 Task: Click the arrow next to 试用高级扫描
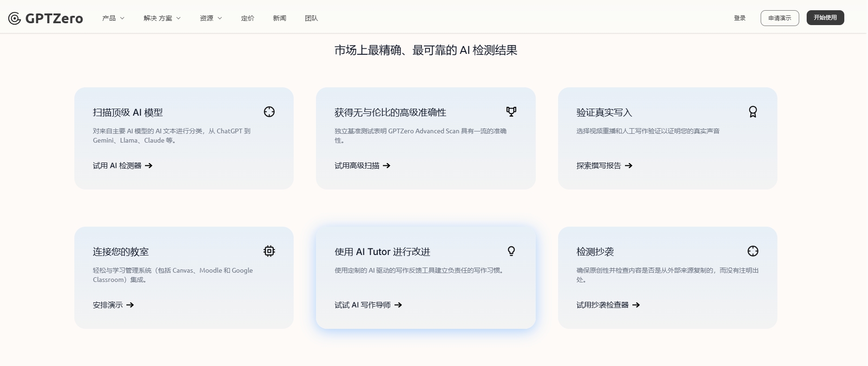[387, 166]
